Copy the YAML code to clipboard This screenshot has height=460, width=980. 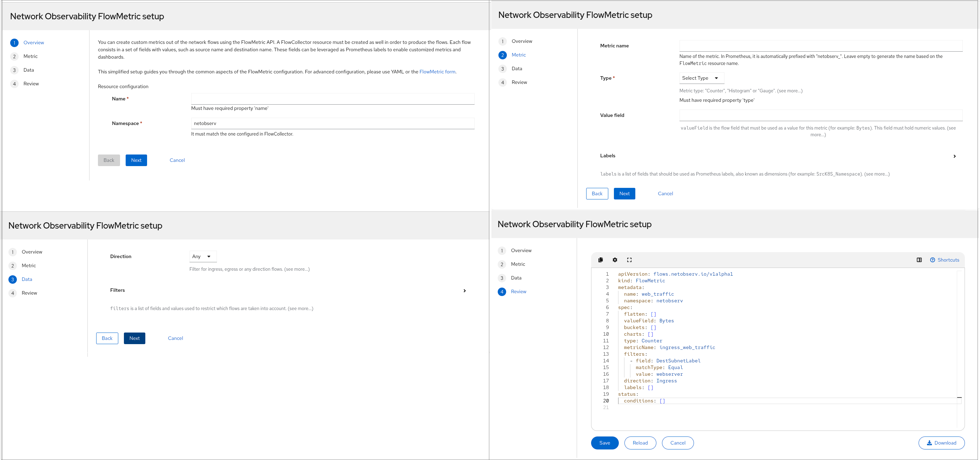[600, 260]
